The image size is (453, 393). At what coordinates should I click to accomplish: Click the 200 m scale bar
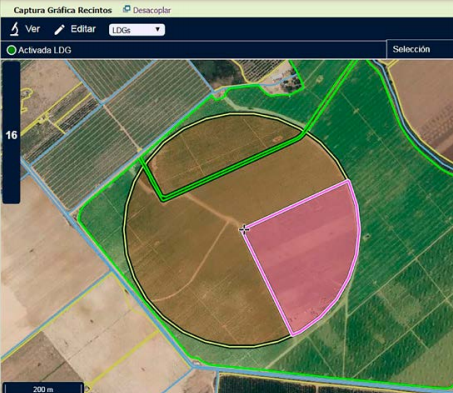[43, 388]
